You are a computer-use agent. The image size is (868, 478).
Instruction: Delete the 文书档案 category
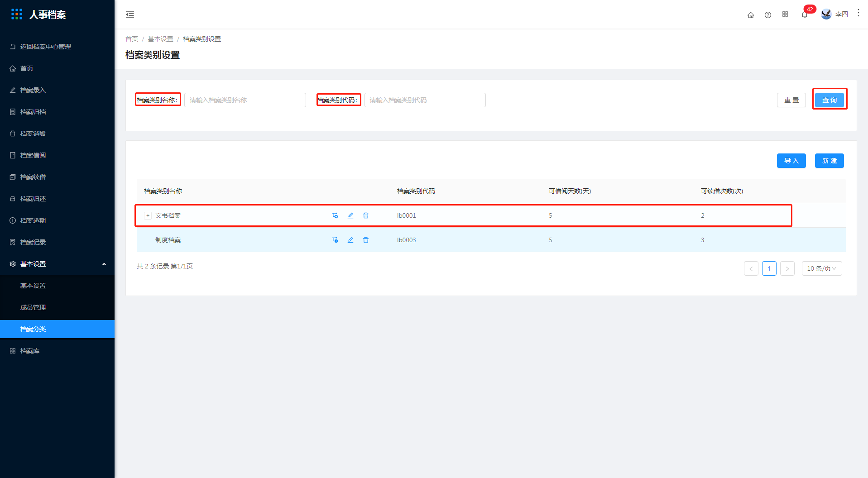[x=366, y=215]
